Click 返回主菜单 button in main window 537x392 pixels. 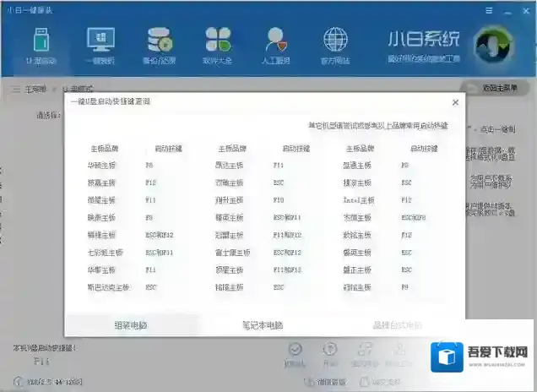(494, 89)
